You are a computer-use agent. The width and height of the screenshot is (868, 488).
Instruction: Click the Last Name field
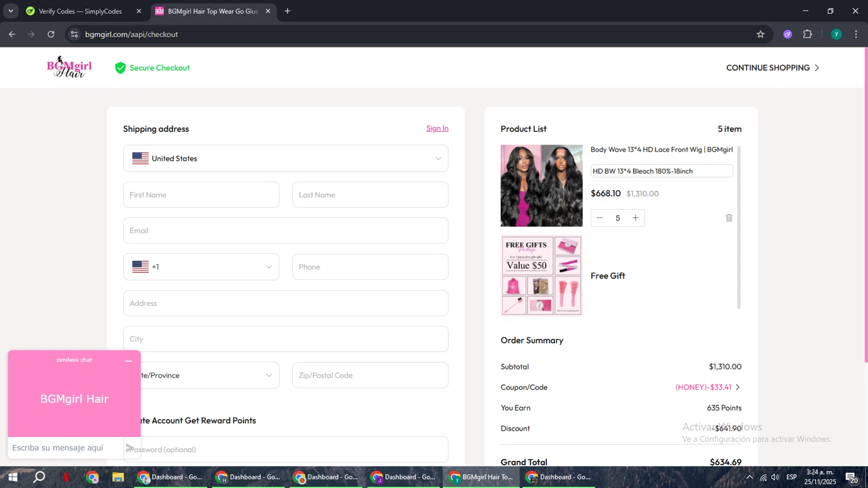370,195
